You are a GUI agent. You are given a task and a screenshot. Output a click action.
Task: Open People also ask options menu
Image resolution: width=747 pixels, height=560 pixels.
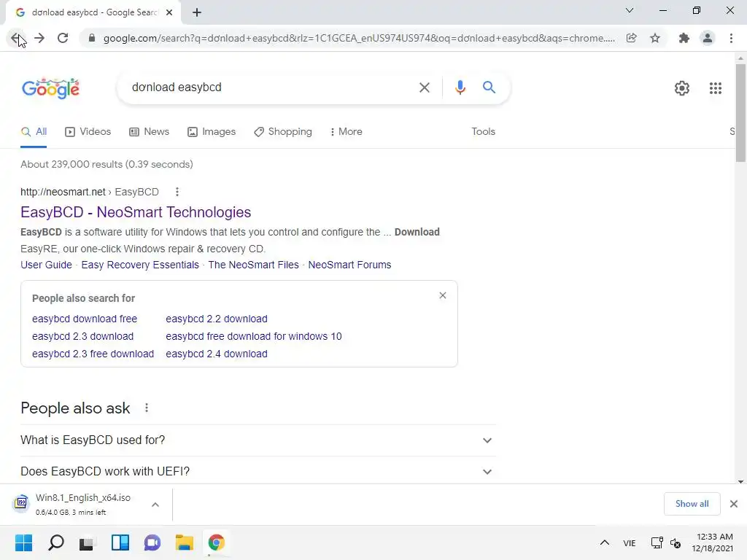coord(147,408)
